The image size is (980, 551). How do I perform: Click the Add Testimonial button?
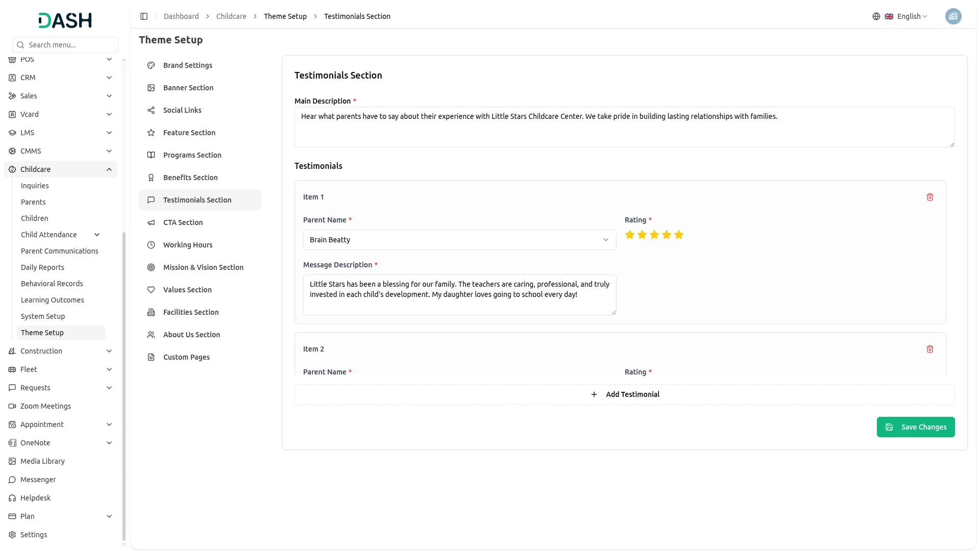point(624,394)
